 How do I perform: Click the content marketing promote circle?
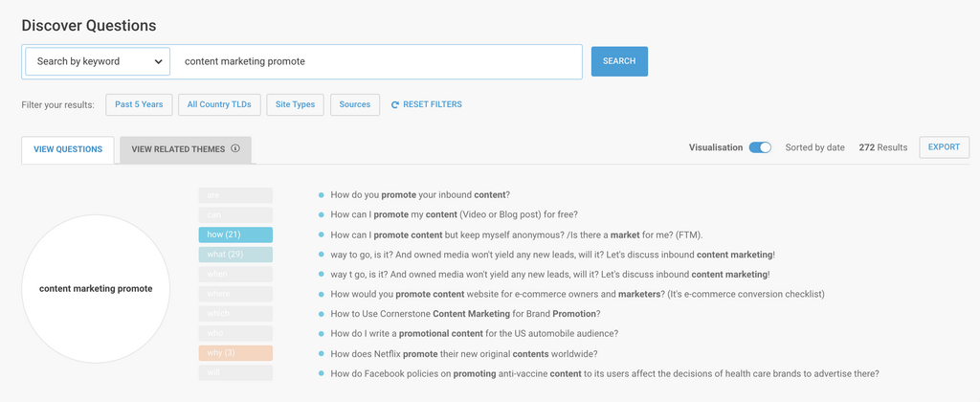click(x=96, y=288)
